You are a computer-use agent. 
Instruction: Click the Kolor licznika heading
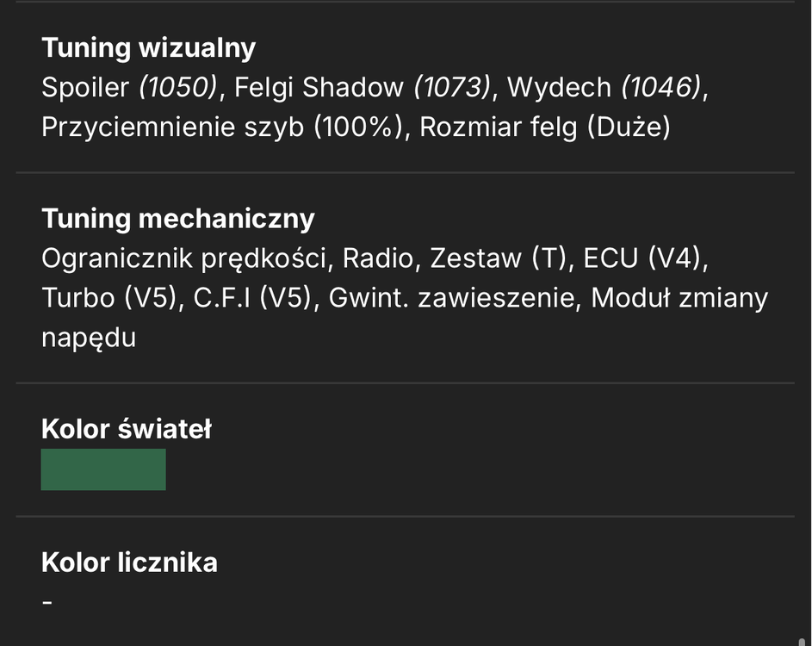[x=129, y=562]
